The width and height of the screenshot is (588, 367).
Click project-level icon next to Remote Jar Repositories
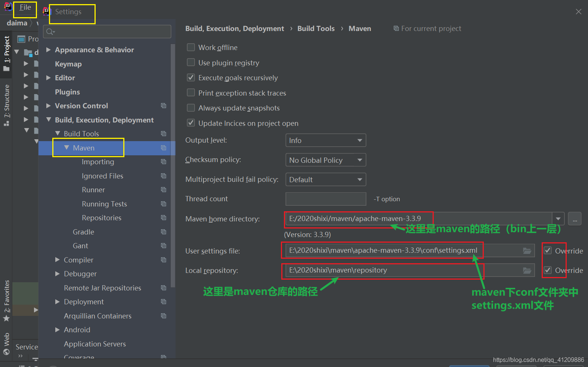tap(164, 288)
